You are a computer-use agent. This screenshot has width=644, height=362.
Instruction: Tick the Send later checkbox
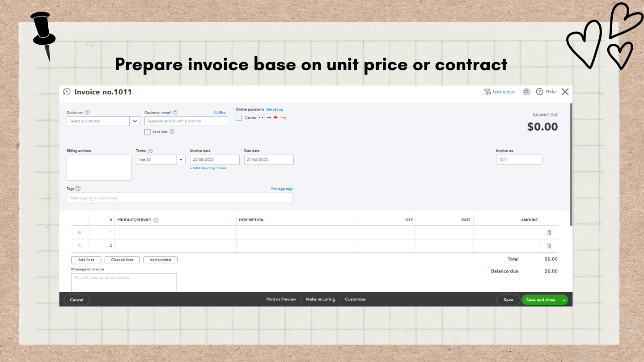[x=148, y=132]
